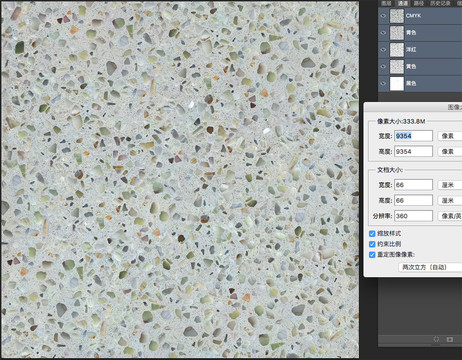Toggle visibility of the 黄色 yellow channel
Viewport: 462px width, 360px height.
(383, 67)
